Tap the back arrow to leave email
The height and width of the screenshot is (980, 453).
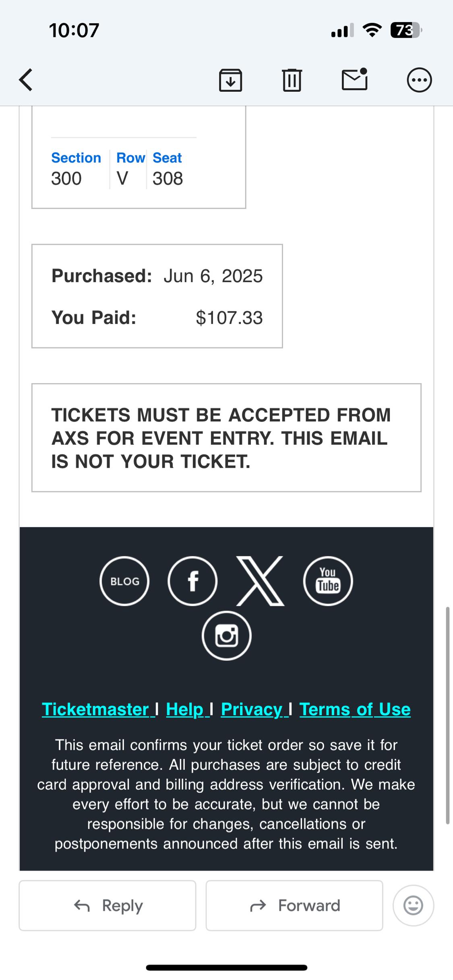point(26,80)
